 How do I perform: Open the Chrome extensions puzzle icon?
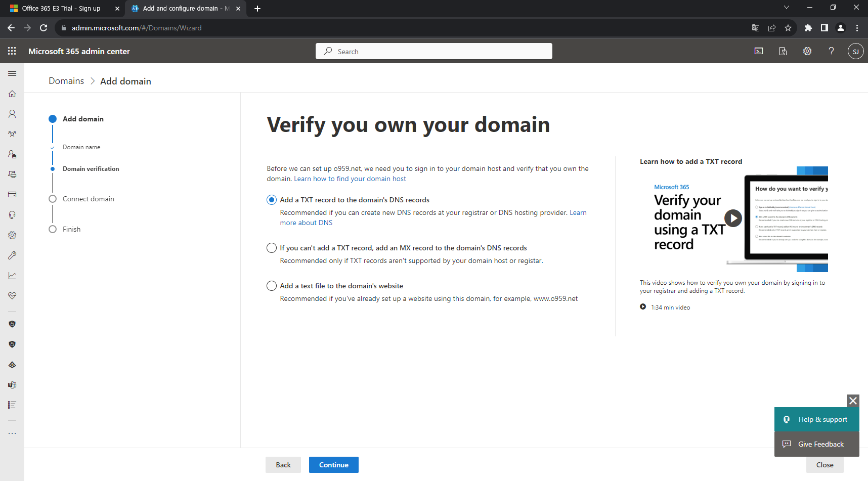tap(808, 28)
